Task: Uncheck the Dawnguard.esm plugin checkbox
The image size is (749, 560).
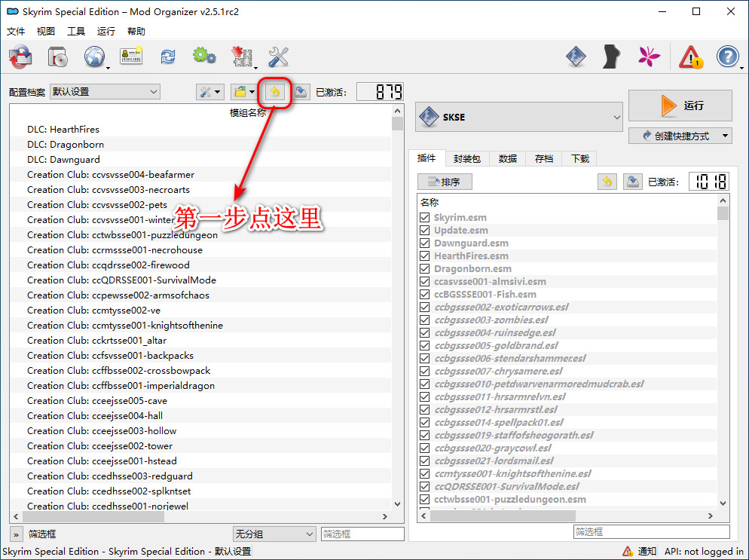Action: point(425,243)
